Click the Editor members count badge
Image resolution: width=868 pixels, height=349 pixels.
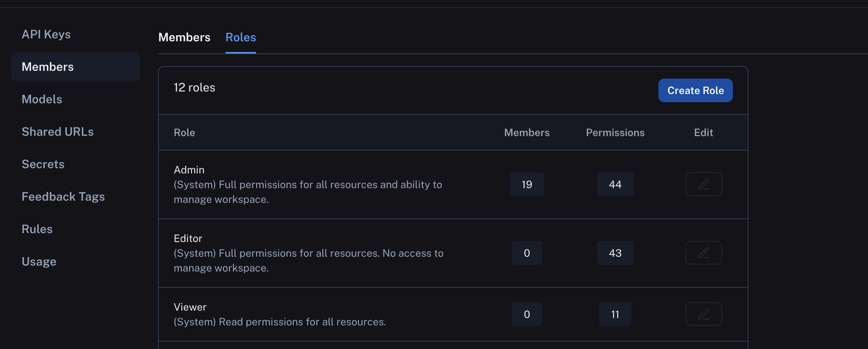[527, 253]
